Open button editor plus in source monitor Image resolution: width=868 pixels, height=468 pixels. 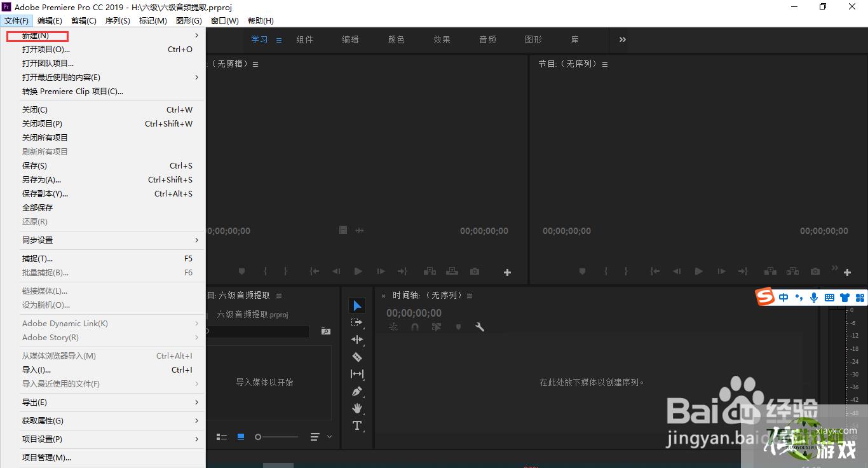click(507, 272)
